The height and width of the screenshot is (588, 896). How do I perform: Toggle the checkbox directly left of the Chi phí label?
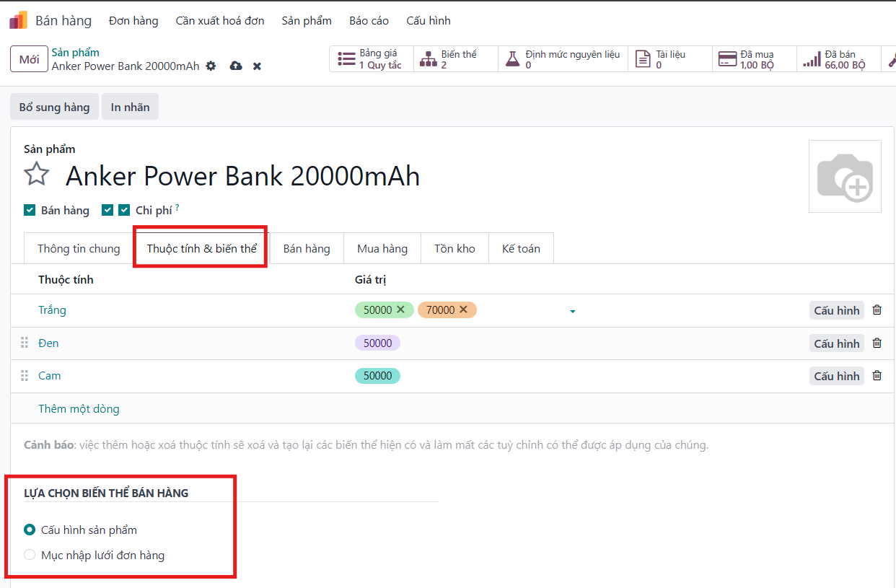coord(124,210)
